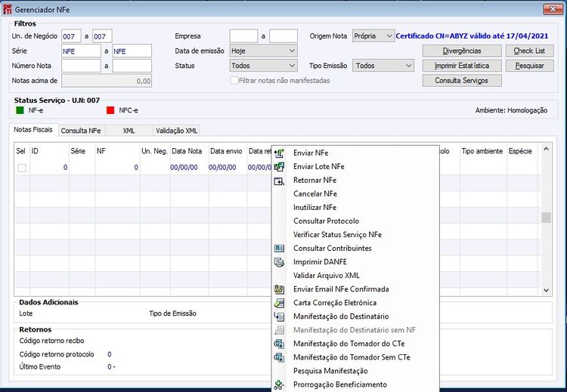This screenshot has width=567, height=392.
Task: Click the Imprimir DANFE printer icon
Action: [278, 262]
